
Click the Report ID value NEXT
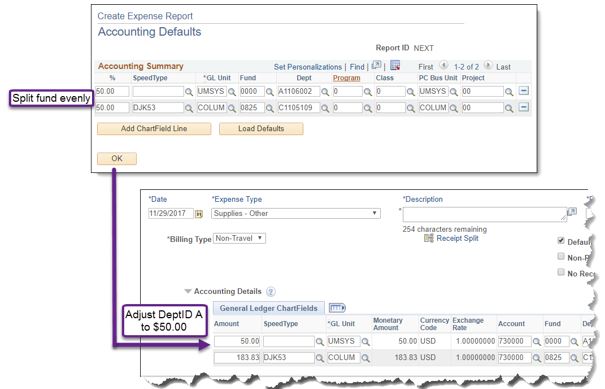pos(423,48)
